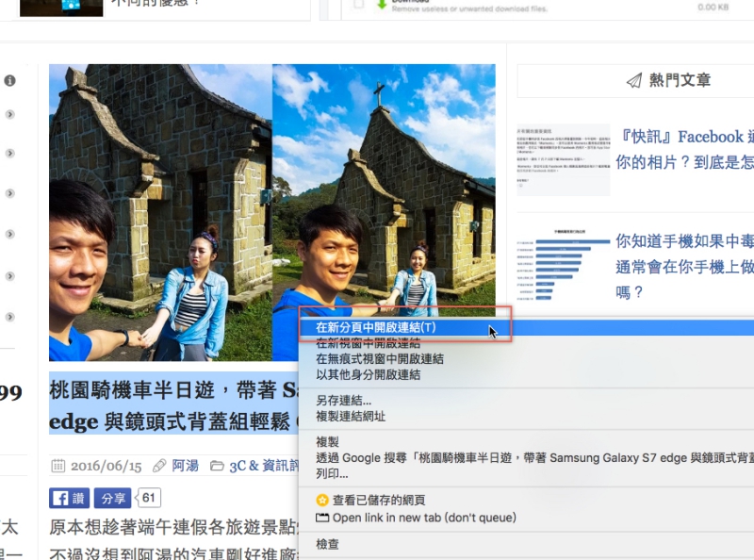Viewport: 754px width, 560px height.
Task: Open bar chart thumbnail of 手機中毒 article
Action: tap(564, 265)
